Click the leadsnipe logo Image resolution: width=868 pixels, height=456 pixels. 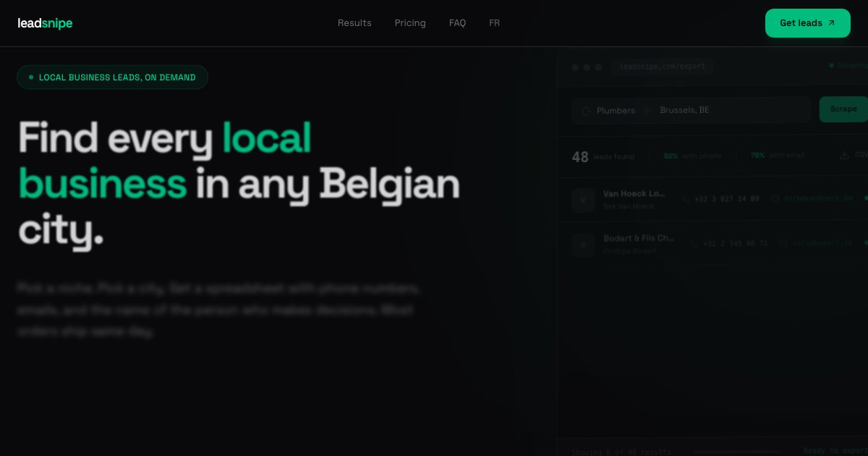45,23
